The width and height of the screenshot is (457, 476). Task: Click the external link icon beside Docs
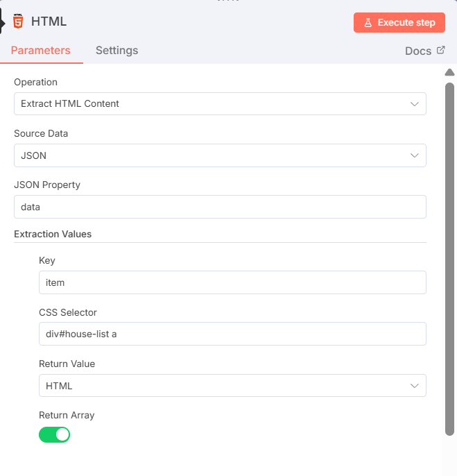[440, 51]
